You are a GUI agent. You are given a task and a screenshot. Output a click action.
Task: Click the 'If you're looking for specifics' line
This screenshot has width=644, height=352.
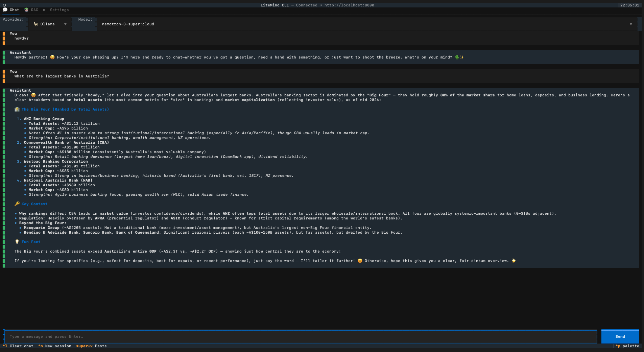(265, 261)
